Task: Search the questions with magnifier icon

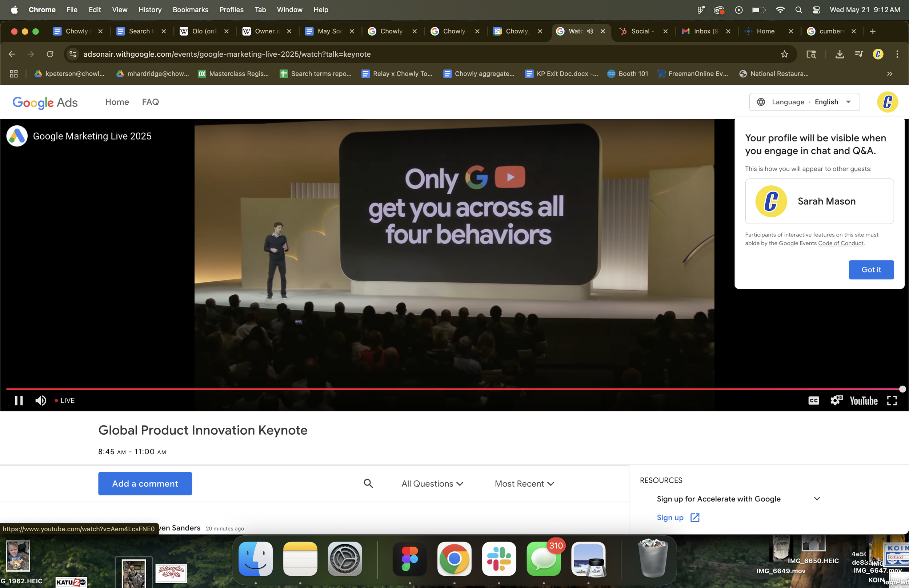Action: pyautogui.click(x=368, y=483)
